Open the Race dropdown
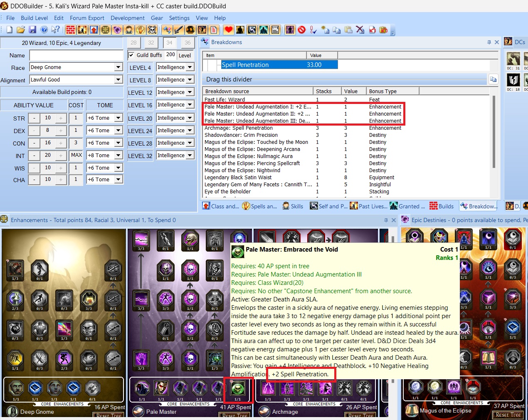Image resolution: width=528 pixels, height=420 pixels. [x=118, y=67]
